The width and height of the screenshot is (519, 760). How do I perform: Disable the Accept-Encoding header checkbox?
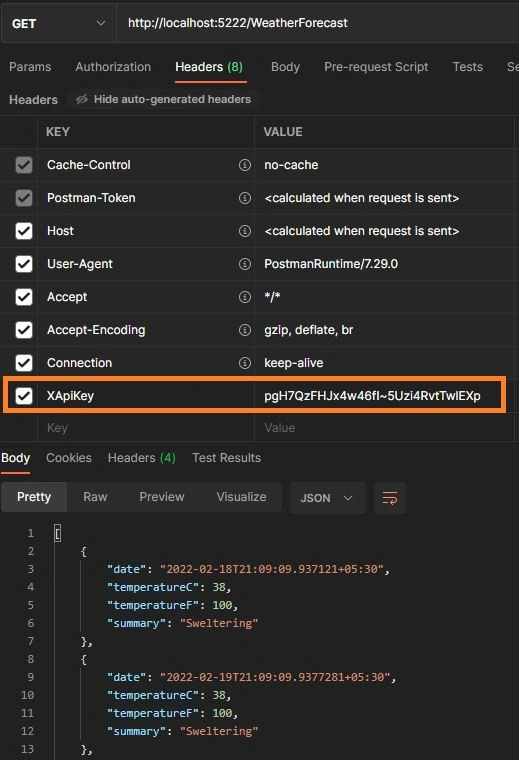pos(24,330)
